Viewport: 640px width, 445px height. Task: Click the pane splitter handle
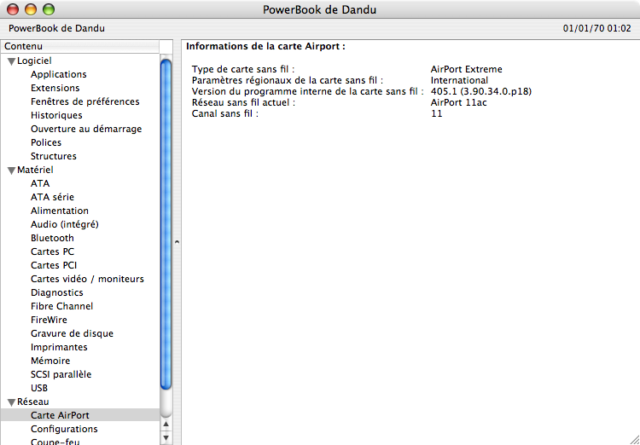tap(177, 242)
